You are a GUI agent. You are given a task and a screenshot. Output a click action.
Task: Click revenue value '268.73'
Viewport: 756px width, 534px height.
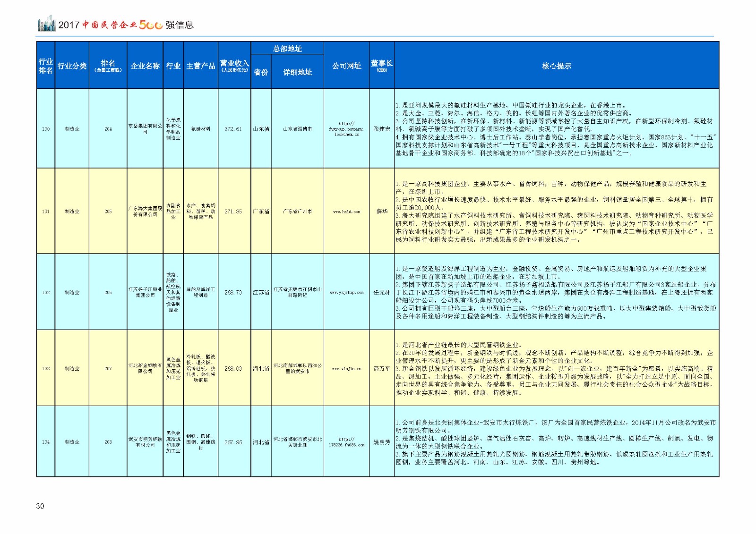point(233,293)
